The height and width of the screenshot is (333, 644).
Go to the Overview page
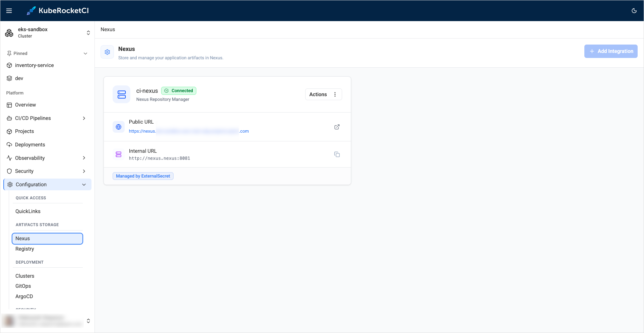click(x=25, y=105)
